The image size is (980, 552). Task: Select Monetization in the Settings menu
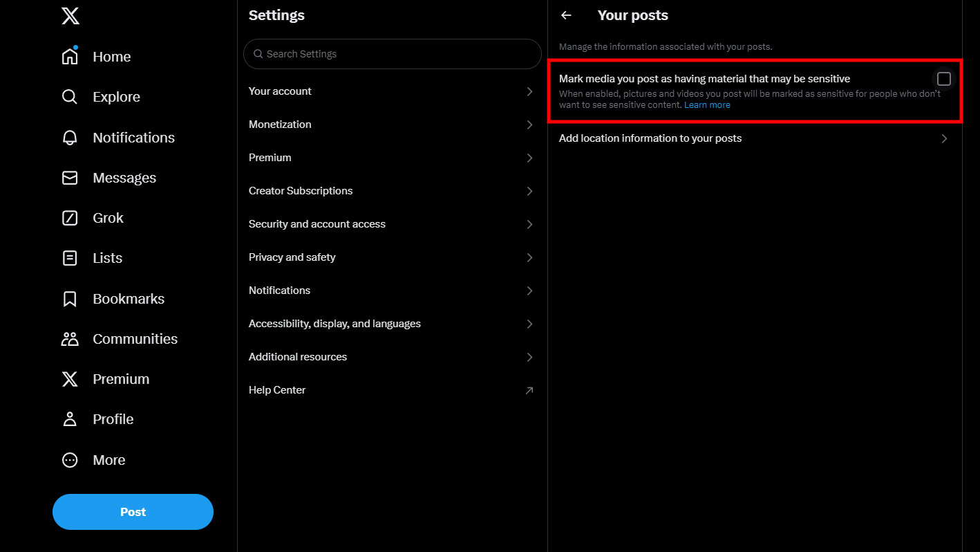[280, 125]
